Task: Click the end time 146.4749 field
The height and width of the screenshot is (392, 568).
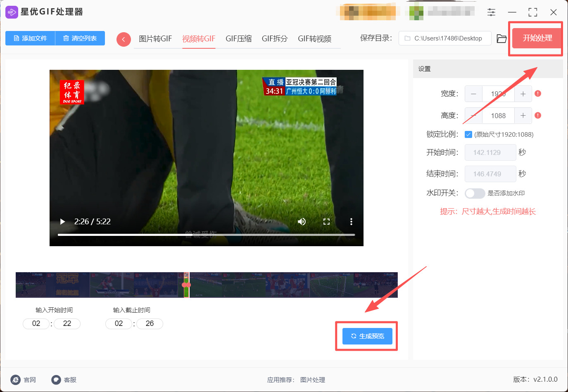Action: click(x=490, y=174)
